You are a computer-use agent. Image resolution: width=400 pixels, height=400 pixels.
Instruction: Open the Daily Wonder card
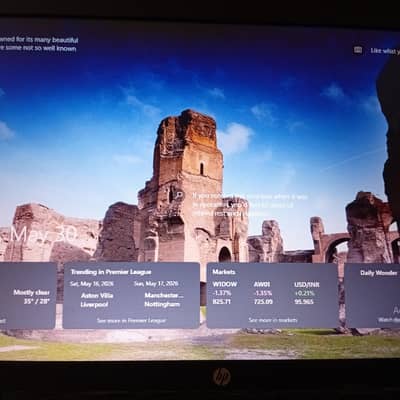(x=372, y=295)
